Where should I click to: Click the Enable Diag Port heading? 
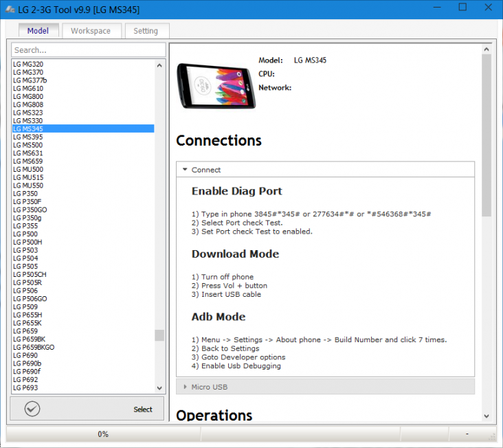(x=237, y=191)
